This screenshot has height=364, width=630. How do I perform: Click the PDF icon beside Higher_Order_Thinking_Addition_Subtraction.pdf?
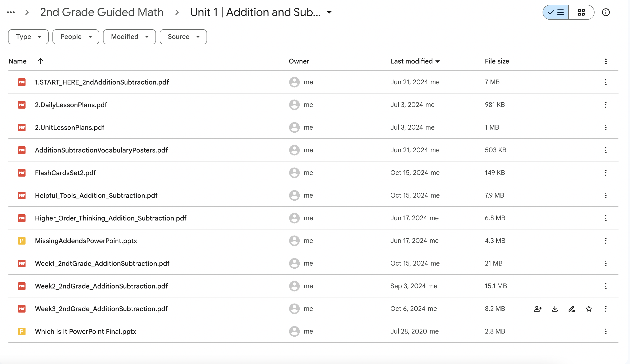(22, 218)
